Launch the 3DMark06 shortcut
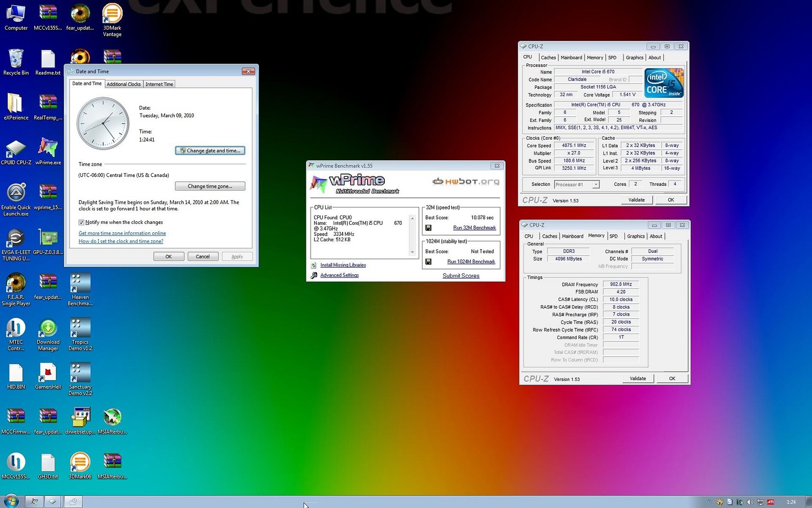812x508 pixels. coord(80,466)
